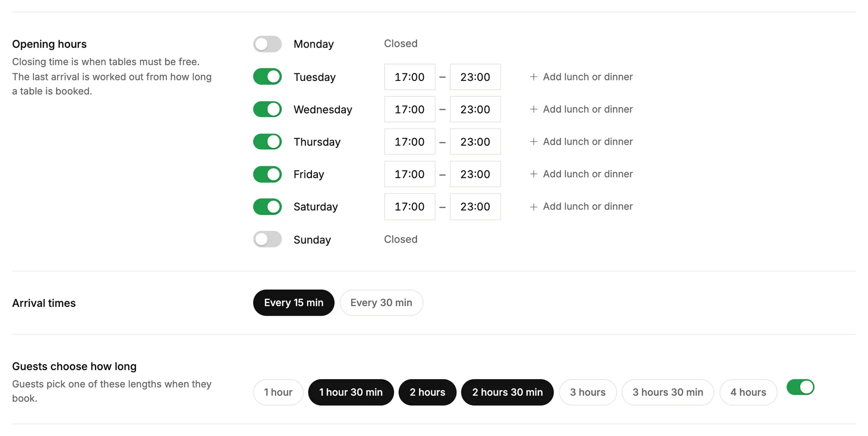Click Wednesday's 17:00 start time field
This screenshot has height=436, width=868.
[x=410, y=109]
